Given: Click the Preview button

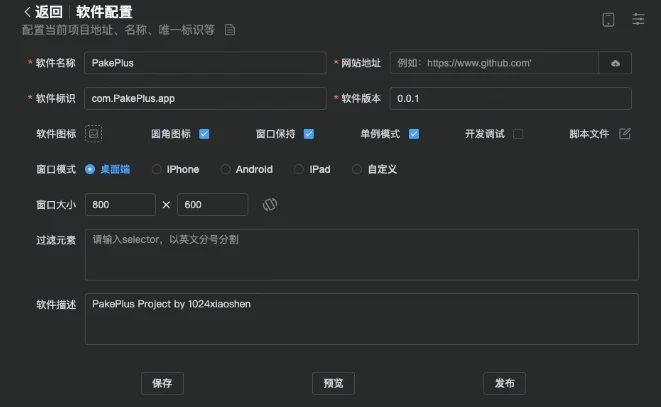Looking at the screenshot, I should 333,383.
